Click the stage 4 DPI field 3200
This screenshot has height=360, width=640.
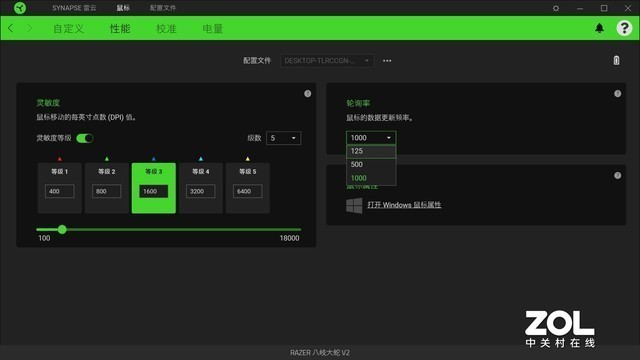[x=200, y=191]
